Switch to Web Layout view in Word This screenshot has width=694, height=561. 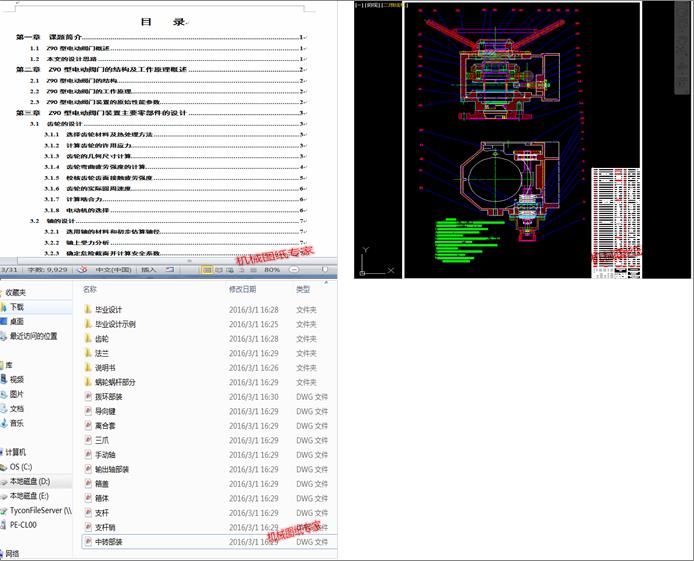click(x=230, y=269)
